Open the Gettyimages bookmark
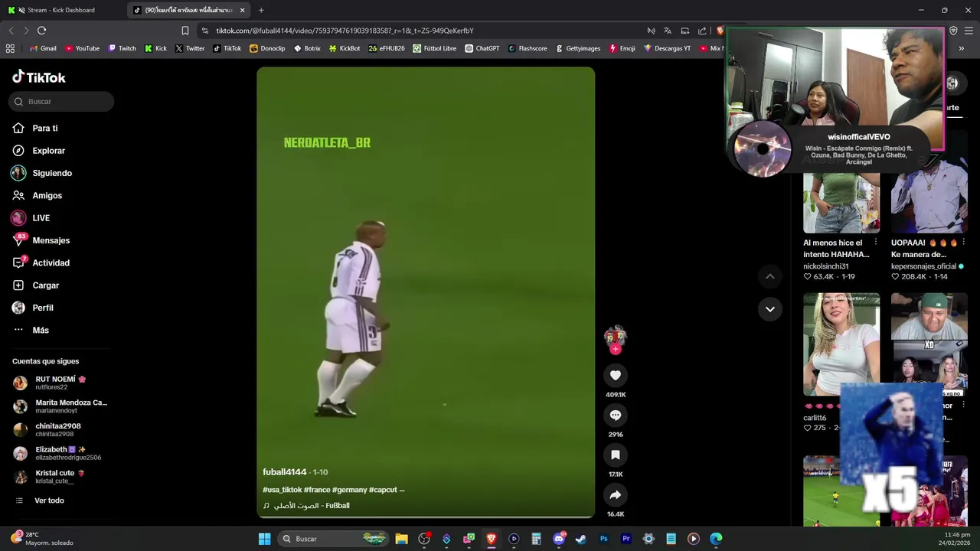Image resolution: width=980 pixels, height=551 pixels. pyautogui.click(x=578, y=48)
